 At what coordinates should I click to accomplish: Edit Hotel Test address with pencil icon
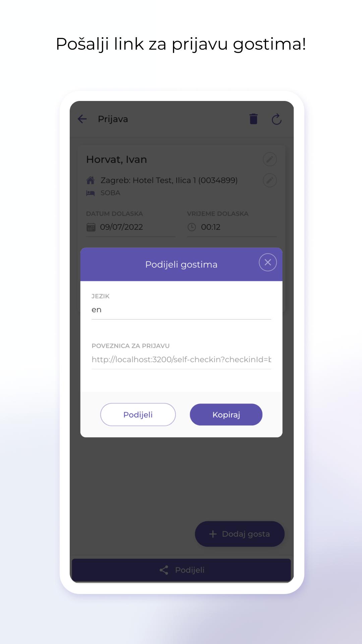tap(270, 180)
